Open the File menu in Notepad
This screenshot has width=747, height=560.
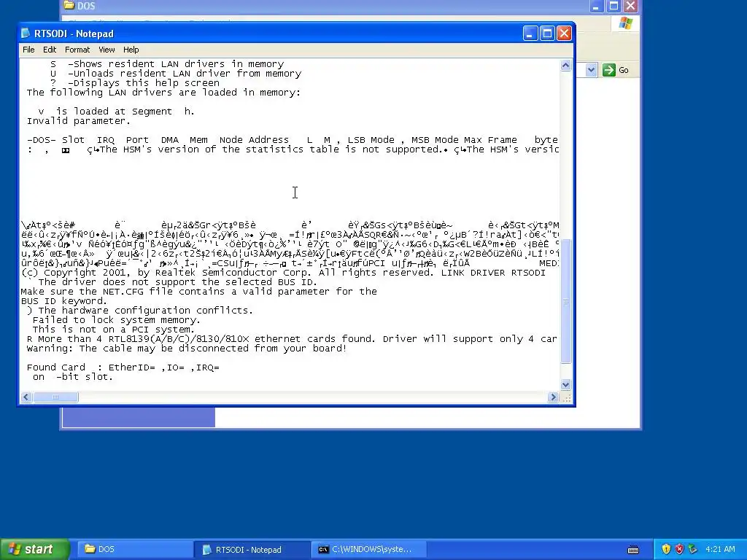(x=28, y=50)
